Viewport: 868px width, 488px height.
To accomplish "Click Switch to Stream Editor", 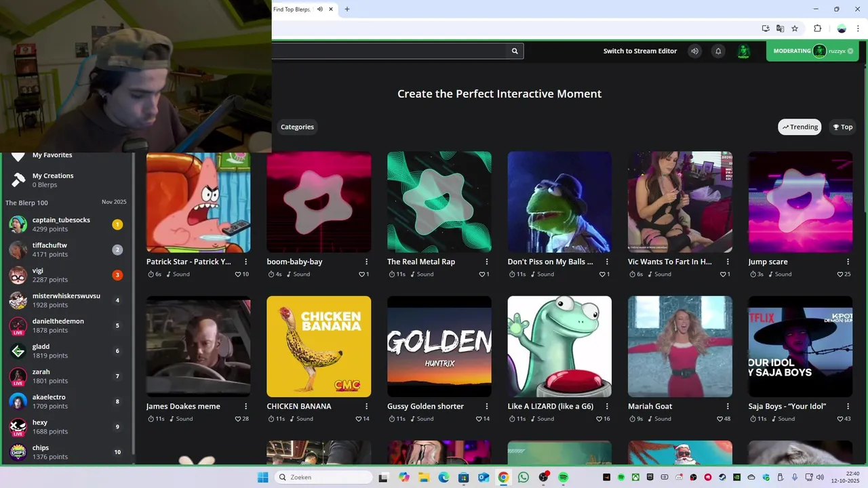I will click(x=640, y=51).
